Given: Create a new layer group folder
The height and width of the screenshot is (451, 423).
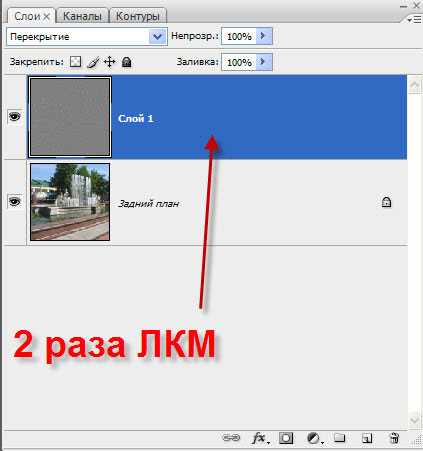Looking at the screenshot, I should coord(340,438).
